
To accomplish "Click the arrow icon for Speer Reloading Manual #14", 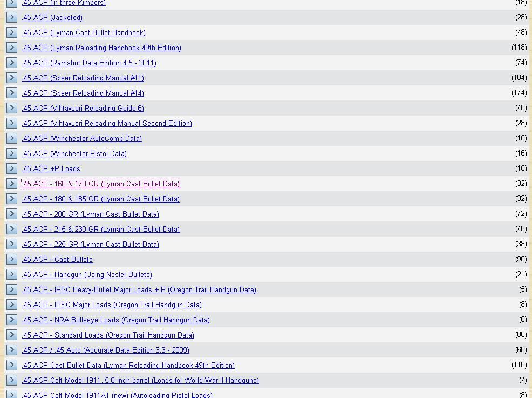I will click(x=11, y=93).
